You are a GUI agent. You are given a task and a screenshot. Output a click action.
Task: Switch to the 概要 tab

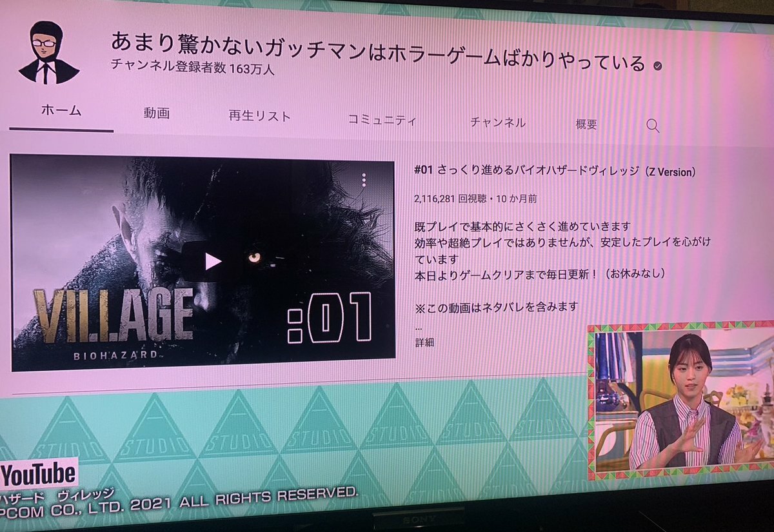[x=586, y=124]
